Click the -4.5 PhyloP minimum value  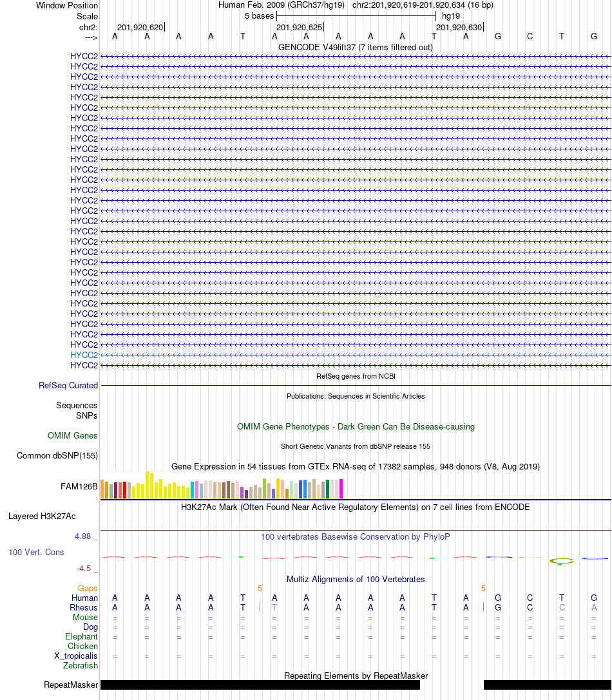84,568
